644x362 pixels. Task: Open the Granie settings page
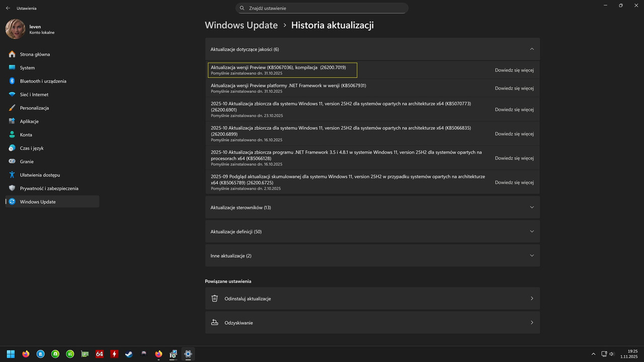(x=52, y=161)
